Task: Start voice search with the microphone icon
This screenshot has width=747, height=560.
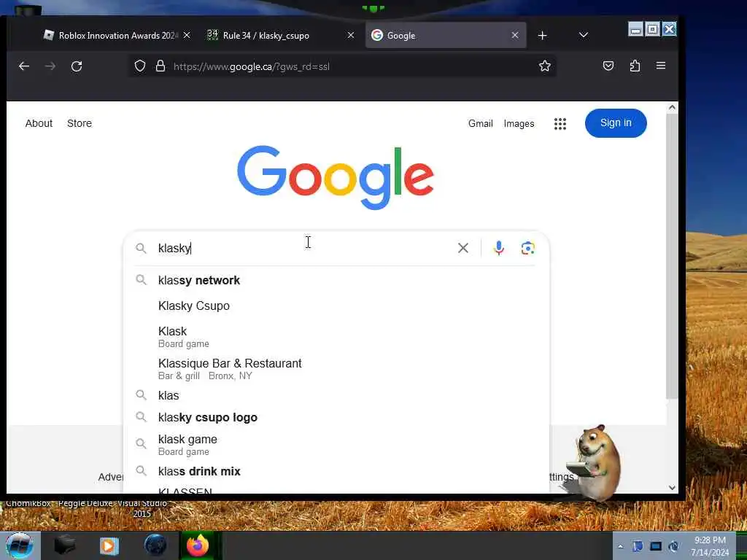Action: point(499,248)
